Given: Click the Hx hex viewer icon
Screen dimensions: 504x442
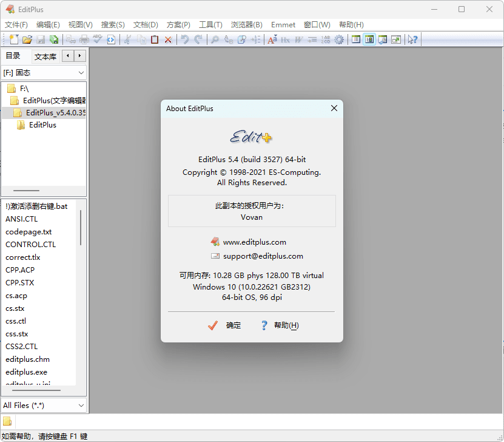Looking at the screenshot, I should [286, 39].
